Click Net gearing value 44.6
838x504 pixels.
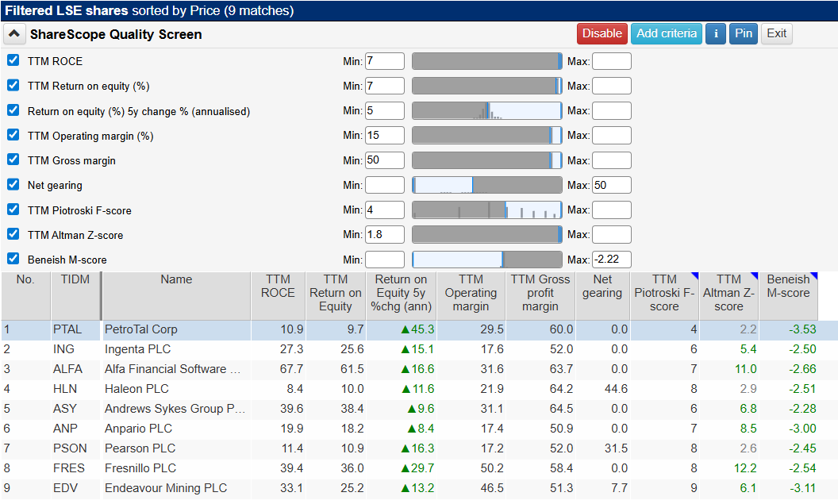click(616, 389)
